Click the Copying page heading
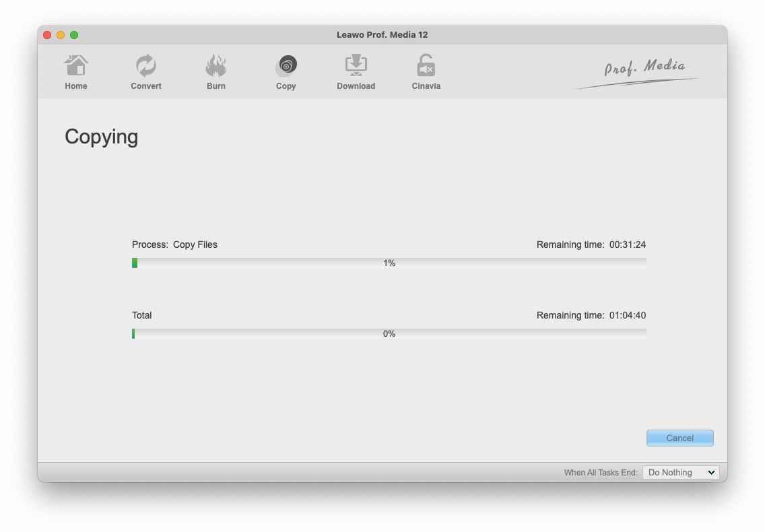 pyautogui.click(x=102, y=137)
